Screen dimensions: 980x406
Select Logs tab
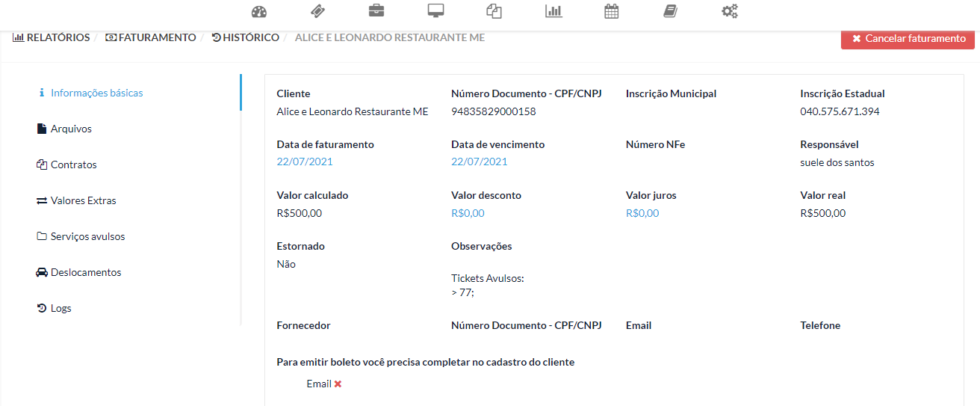point(61,308)
